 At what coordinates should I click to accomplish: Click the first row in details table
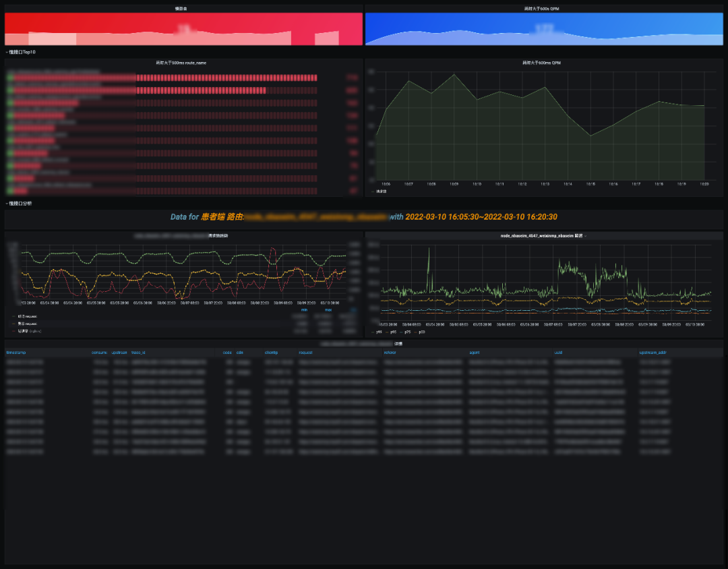(x=364, y=362)
